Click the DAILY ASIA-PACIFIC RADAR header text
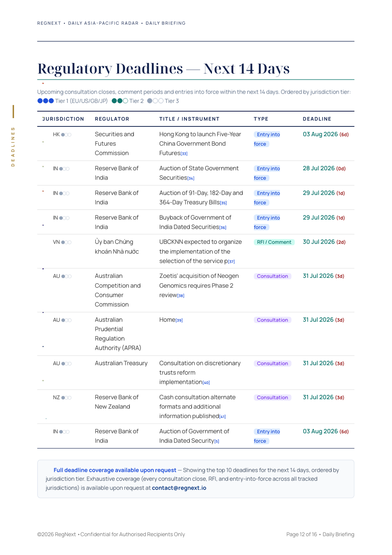The image size is (392, 555). coord(103,23)
